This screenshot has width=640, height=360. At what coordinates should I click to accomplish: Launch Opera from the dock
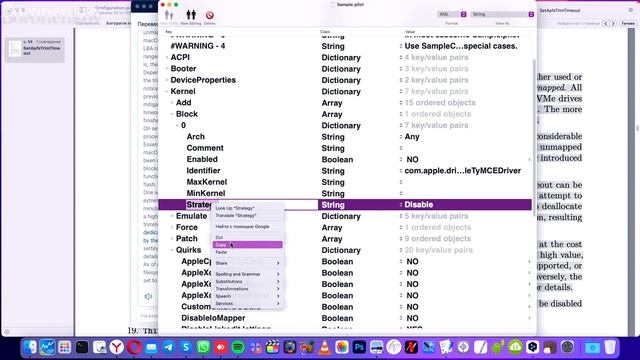click(x=134, y=347)
